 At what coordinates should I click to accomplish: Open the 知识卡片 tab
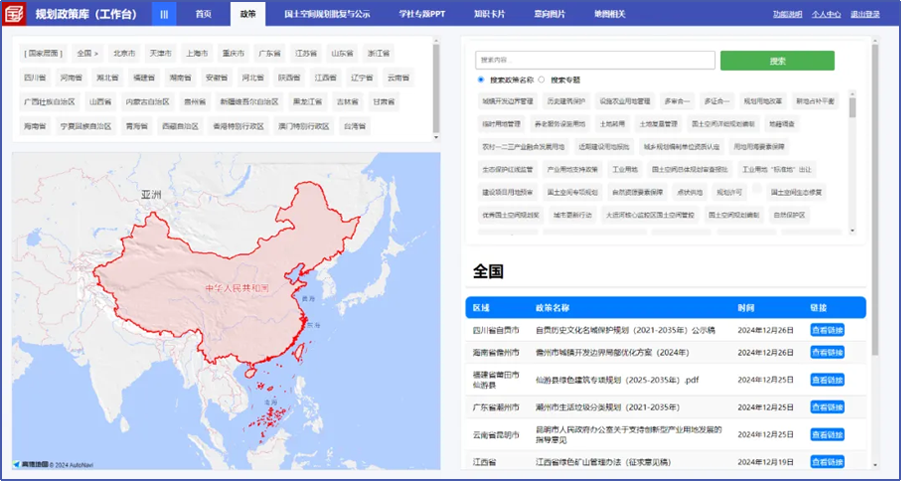490,14
